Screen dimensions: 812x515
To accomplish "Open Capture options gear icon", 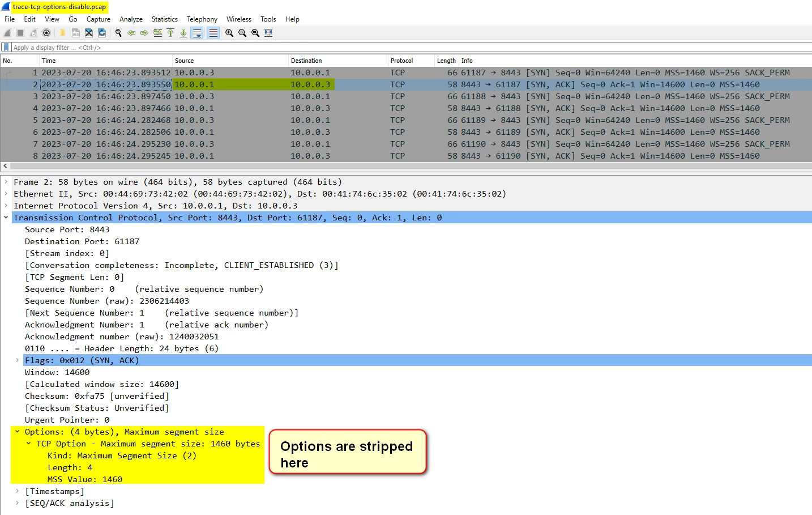I will 46,33.
